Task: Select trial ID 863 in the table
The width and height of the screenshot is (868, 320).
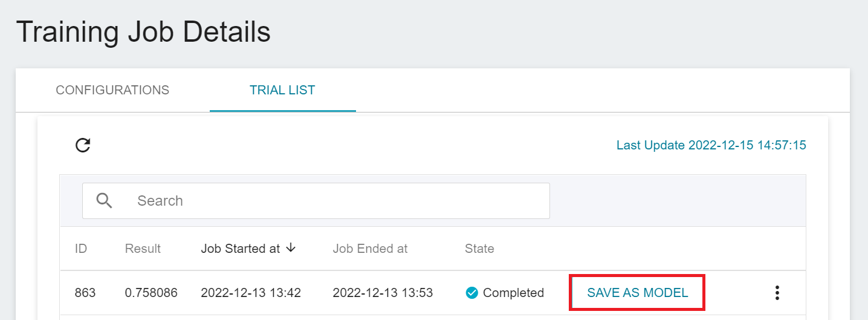Action: pyautogui.click(x=85, y=293)
